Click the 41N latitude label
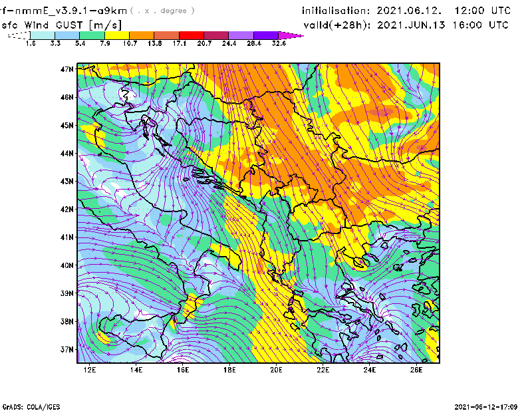532x411 pixels. (67, 237)
